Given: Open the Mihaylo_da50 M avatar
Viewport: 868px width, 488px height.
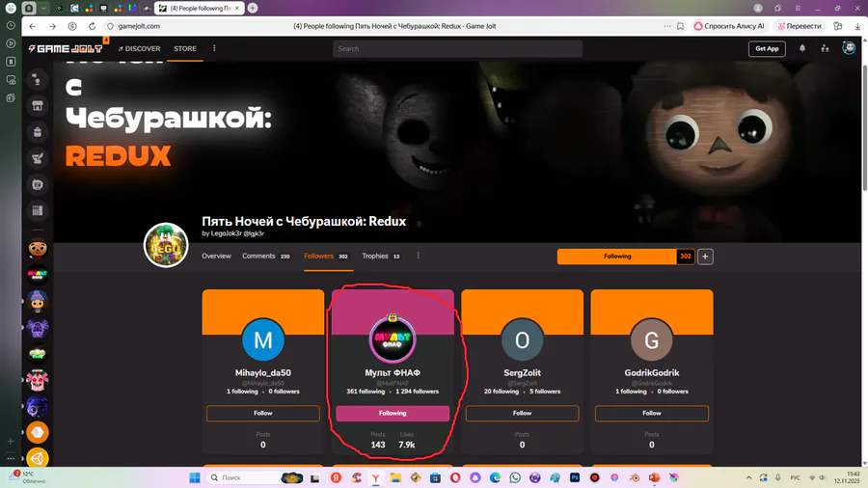Looking at the screenshot, I should point(263,339).
